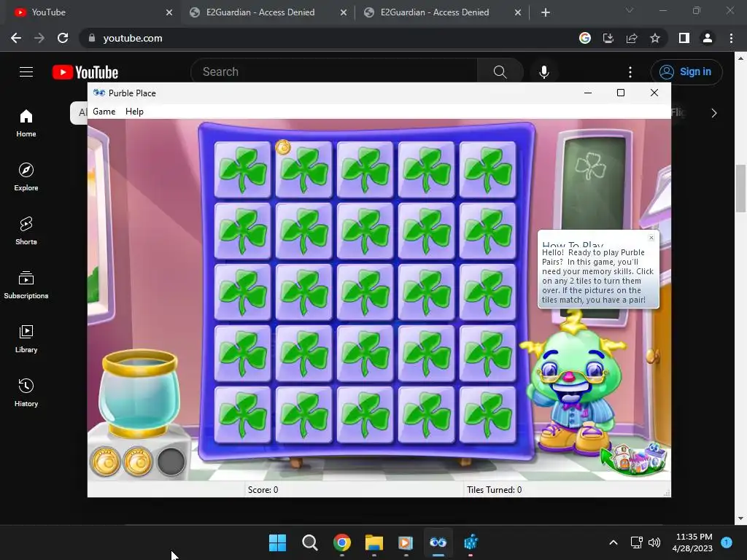Click the browser forward arrow
This screenshot has height=560, width=747.
[x=39, y=38]
